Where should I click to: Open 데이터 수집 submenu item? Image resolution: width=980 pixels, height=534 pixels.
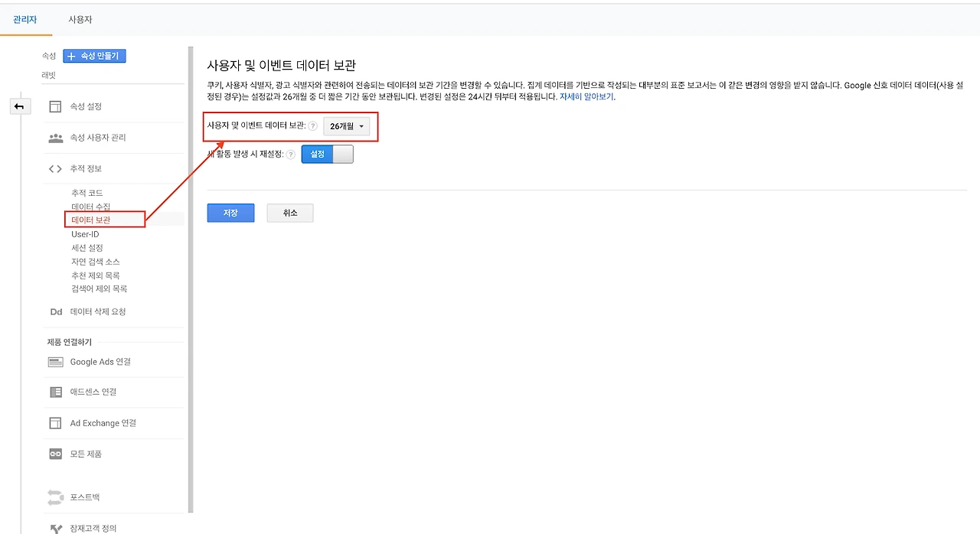pyautogui.click(x=91, y=207)
